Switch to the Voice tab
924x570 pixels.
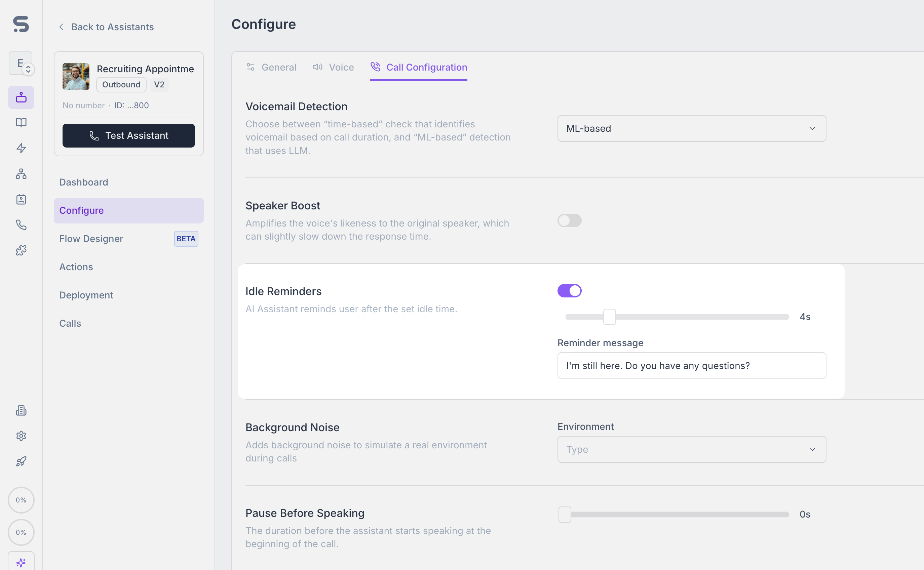pyautogui.click(x=334, y=67)
